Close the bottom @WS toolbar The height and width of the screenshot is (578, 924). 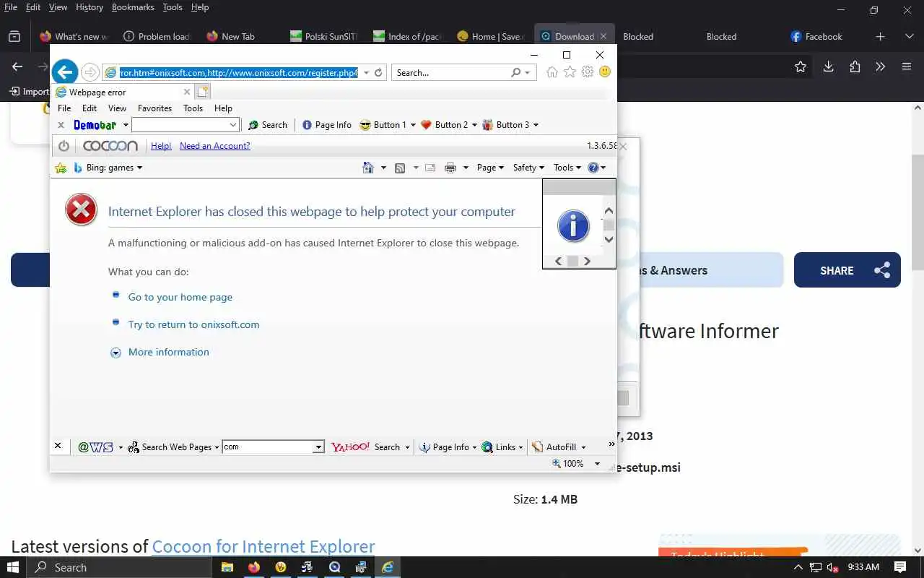click(58, 446)
